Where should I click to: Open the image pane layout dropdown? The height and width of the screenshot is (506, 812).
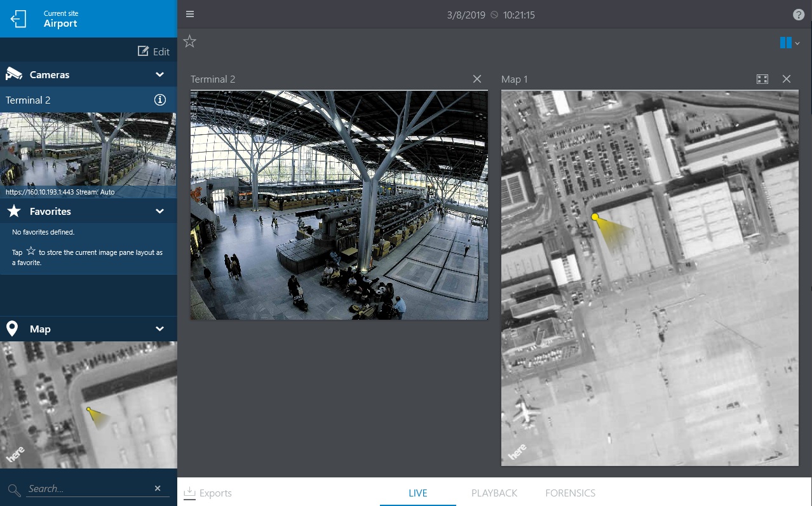click(x=789, y=43)
